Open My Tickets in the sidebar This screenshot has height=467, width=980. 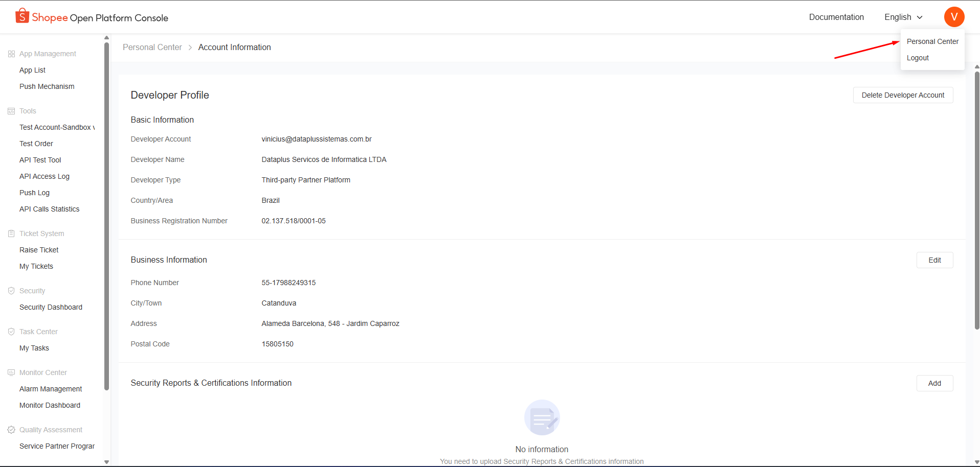(36, 266)
